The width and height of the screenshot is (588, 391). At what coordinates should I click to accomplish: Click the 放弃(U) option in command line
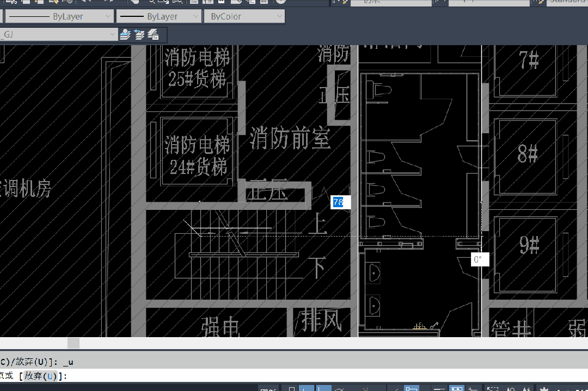pyautogui.click(x=41, y=376)
